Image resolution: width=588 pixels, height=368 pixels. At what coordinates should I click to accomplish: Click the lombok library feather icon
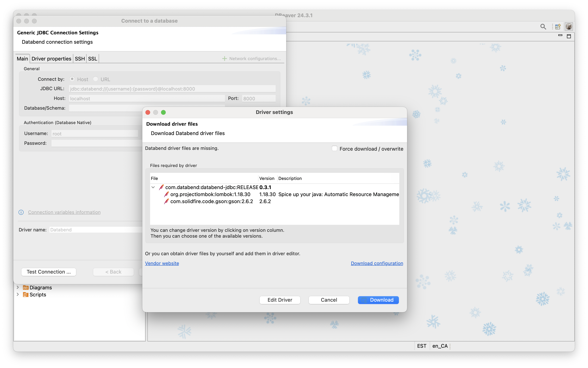pyautogui.click(x=166, y=194)
